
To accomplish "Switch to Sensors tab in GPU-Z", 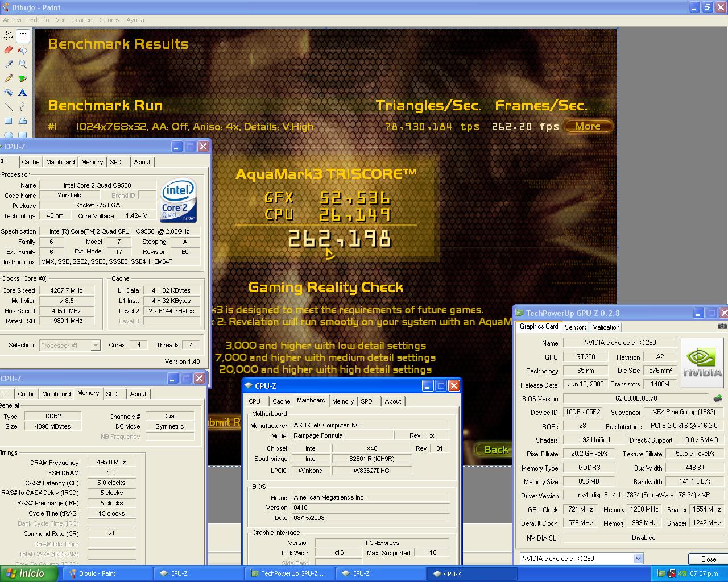I will coord(576,327).
